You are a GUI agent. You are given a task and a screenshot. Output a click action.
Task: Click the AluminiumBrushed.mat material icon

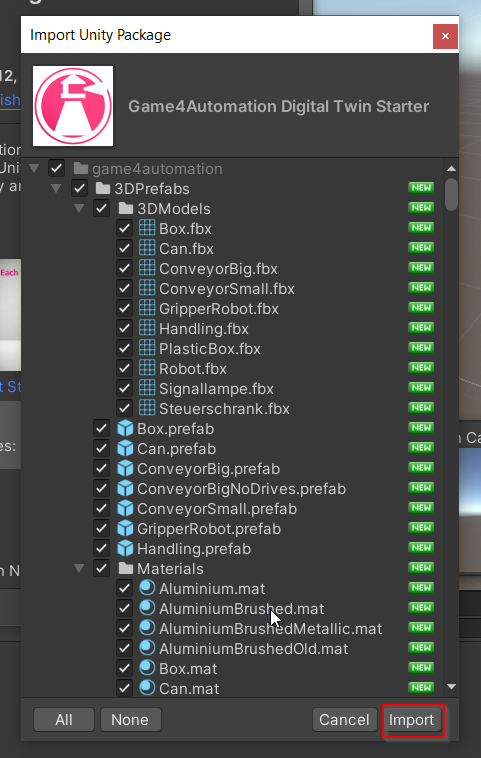pyautogui.click(x=147, y=609)
